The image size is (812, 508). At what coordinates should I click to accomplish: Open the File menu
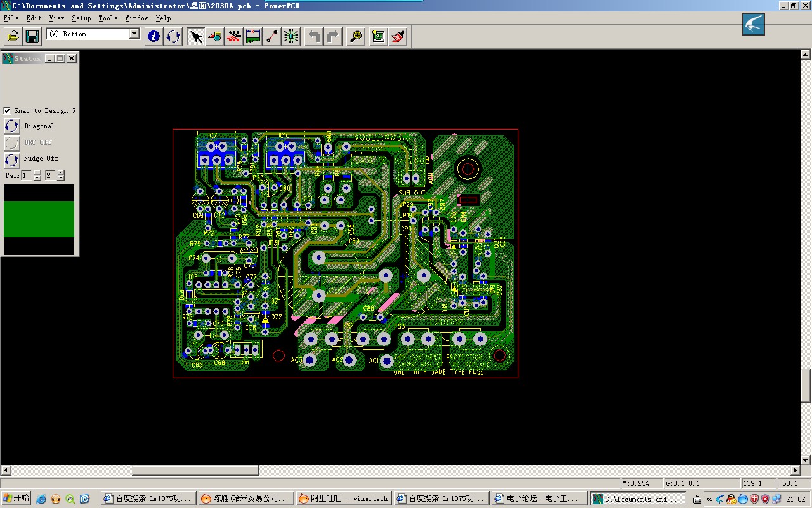(x=11, y=18)
